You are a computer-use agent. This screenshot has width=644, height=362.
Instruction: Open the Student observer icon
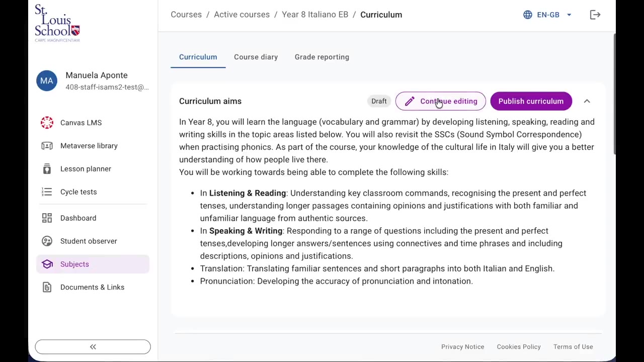[47, 241]
